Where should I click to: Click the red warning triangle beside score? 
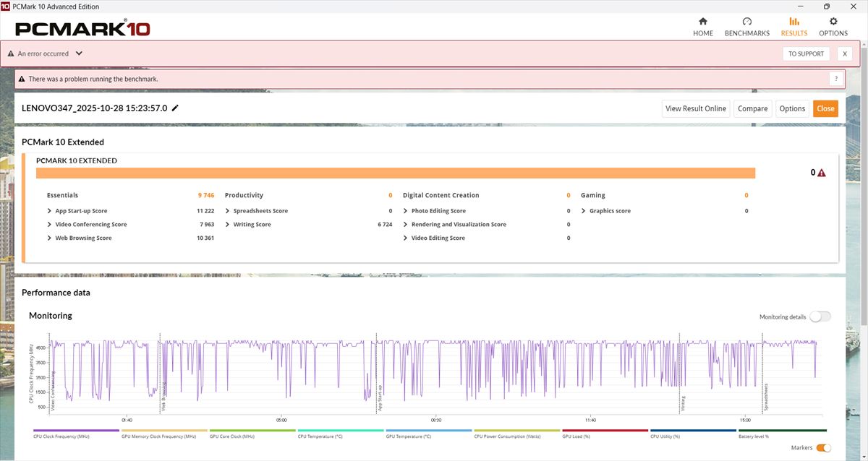point(821,173)
